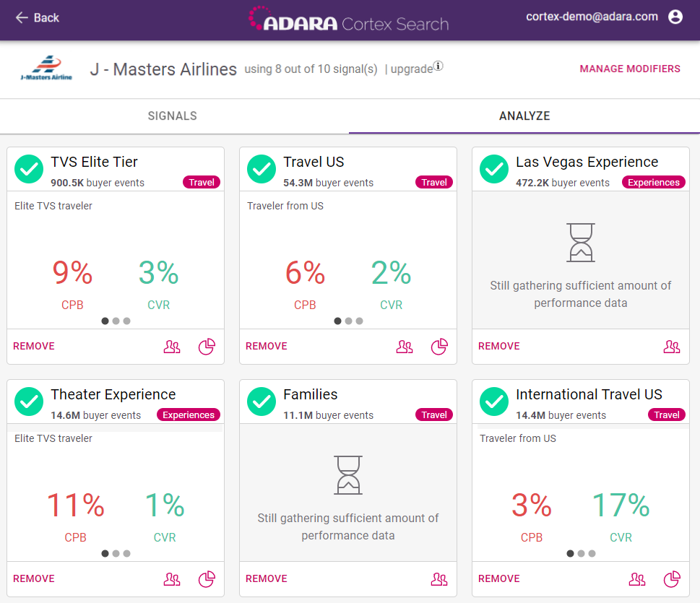This screenshot has width=700, height=603.
Task: Remove the International Travel US signal
Action: (499, 579)
